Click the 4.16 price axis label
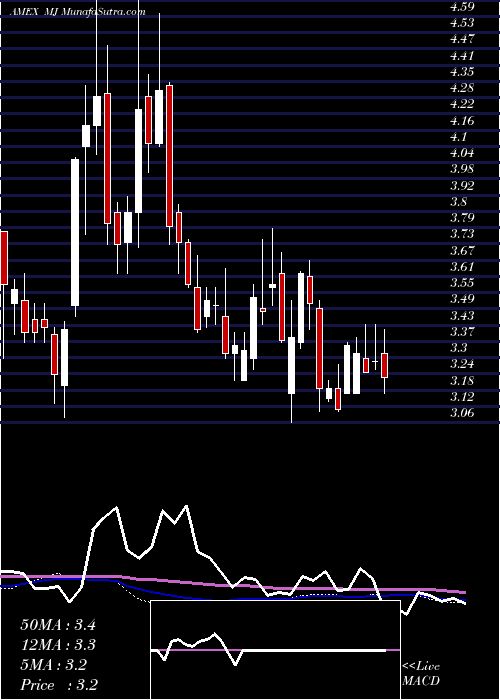 pos(462,120)
